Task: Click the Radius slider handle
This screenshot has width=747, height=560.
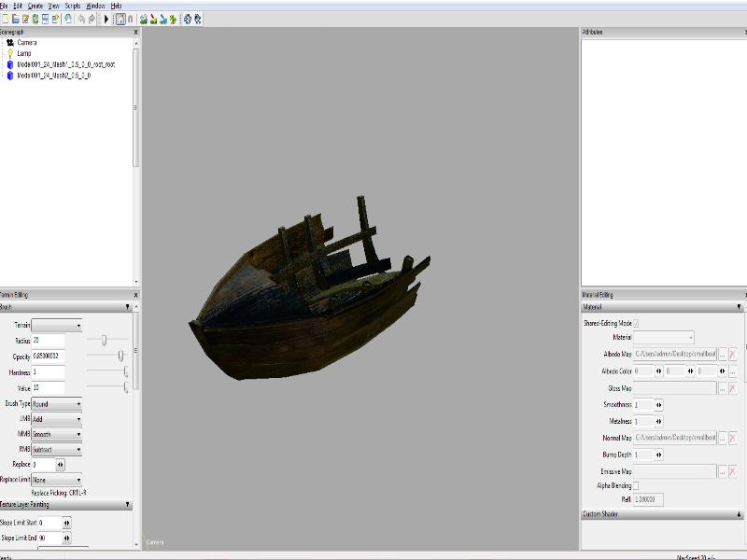Action: pos(104,340)
